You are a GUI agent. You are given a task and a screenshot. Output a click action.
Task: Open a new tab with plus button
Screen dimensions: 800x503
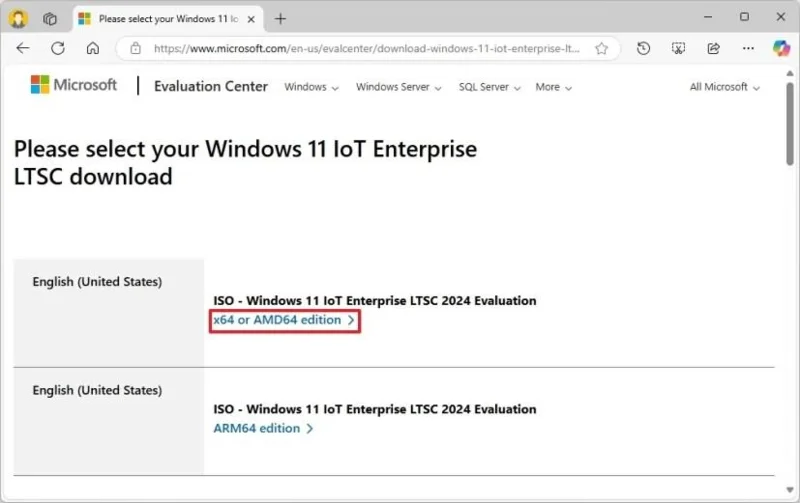(x=280, y=19)
